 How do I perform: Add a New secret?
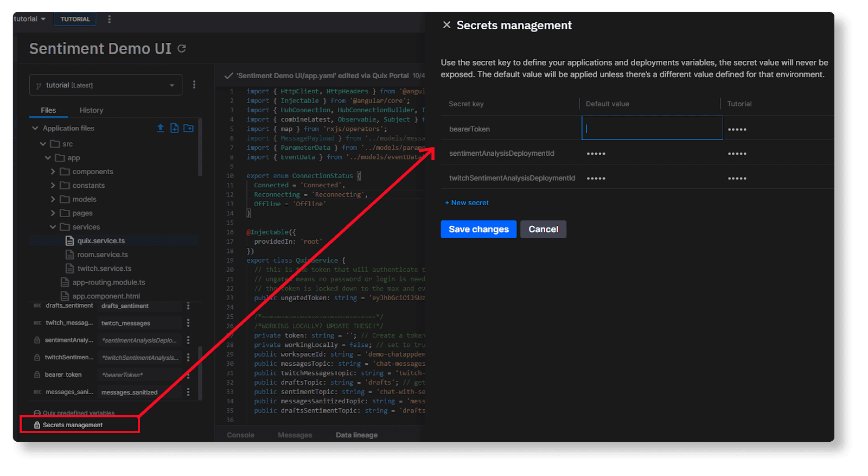click(x=467, y=202)
